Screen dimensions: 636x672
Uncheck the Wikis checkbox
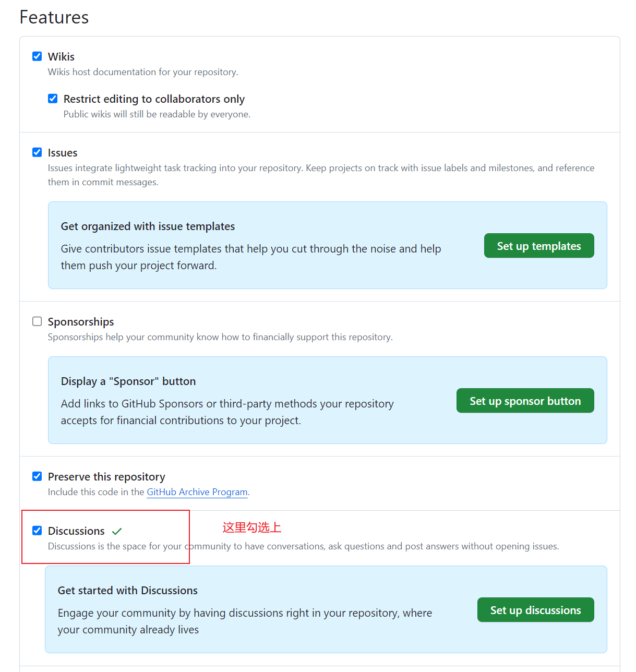coord(37,56)
